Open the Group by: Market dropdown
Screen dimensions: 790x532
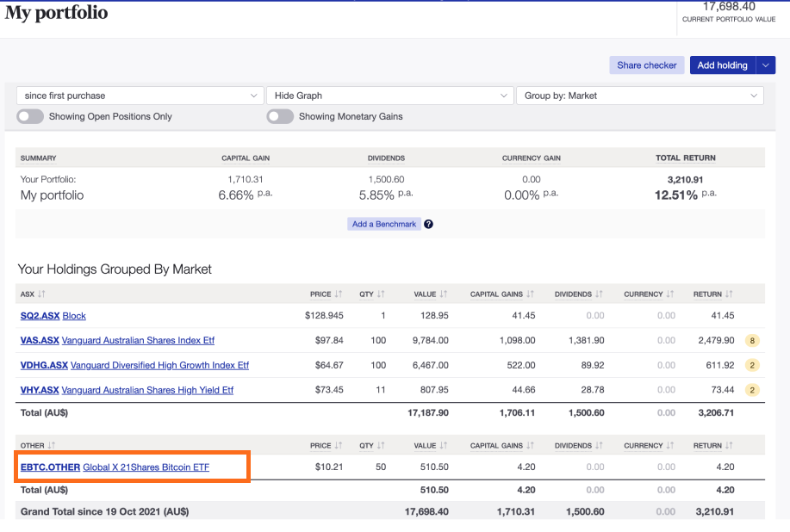point(639,96)
